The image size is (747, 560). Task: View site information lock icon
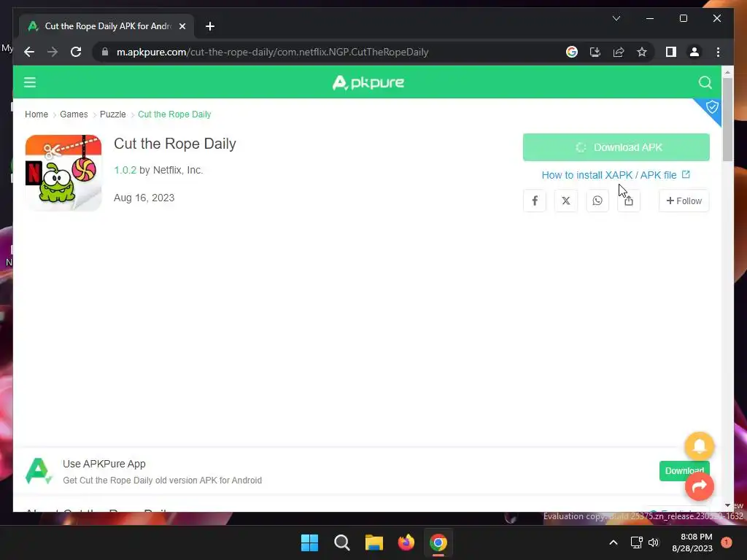pos(105,52)
